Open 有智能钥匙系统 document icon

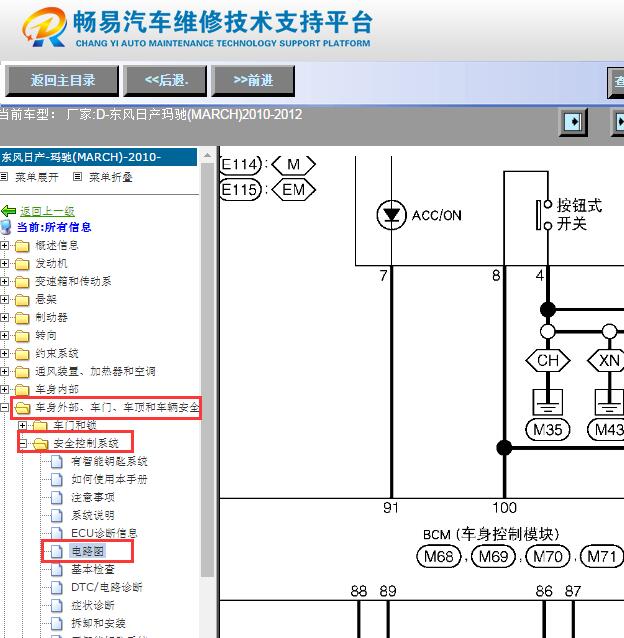pos(57,461)
